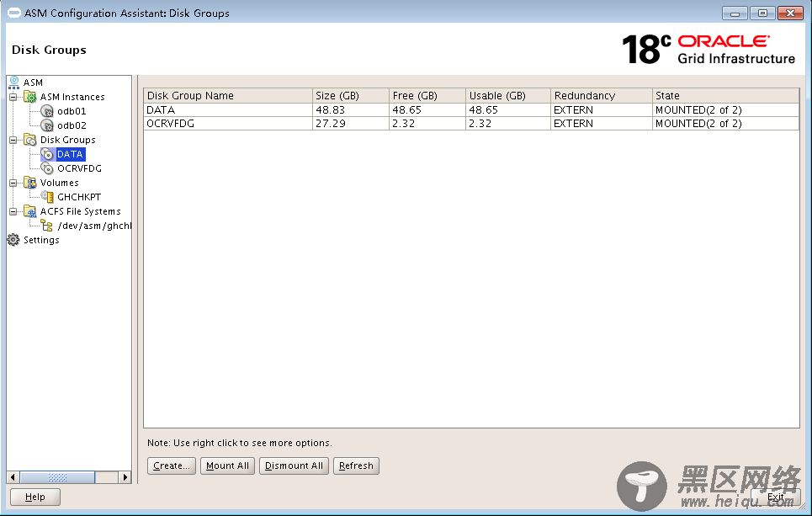Screen dimensions: 812x516
Task: Click EXTERN redundancy in DATA row
Action: click(602, 109)
